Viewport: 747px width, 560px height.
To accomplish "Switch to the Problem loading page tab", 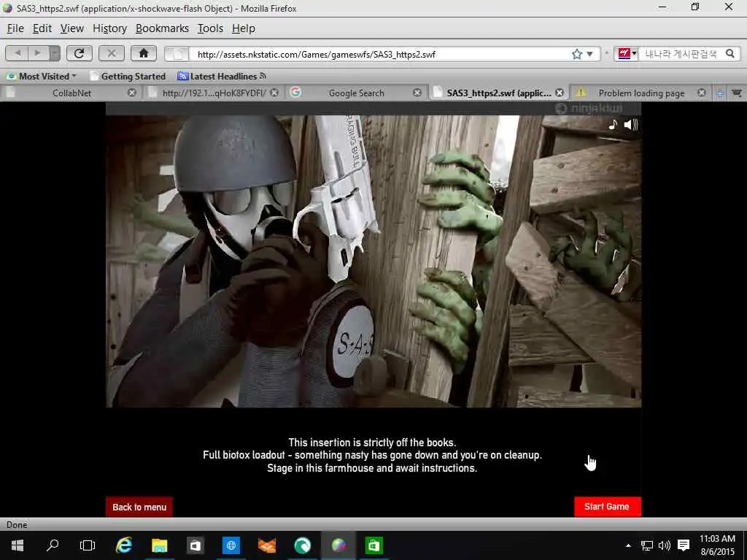I will [x=640, y=93].
